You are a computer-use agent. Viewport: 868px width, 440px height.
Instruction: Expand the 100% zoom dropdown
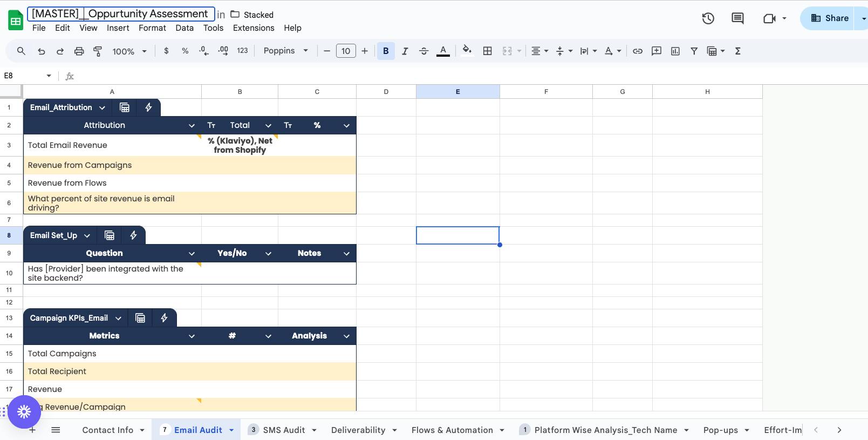point(129,51)
